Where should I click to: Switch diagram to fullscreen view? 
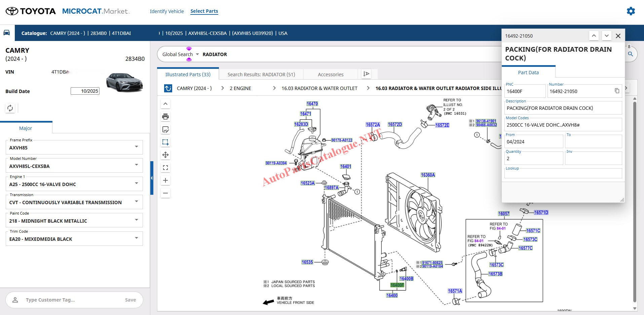click(x=165, y=168)
